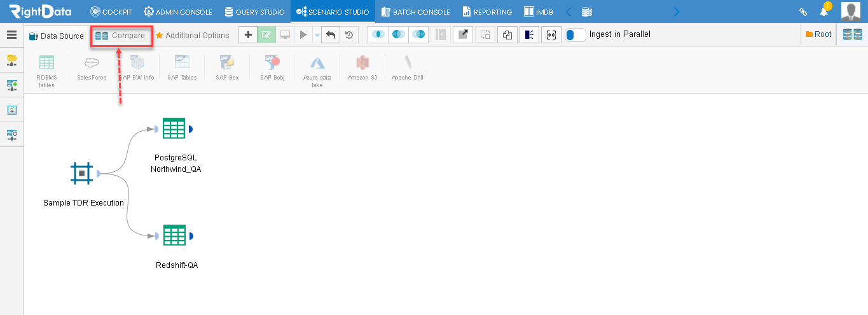Select RDBMS Tables data source
The image size is (868, 315).
[x=46, y=71]
